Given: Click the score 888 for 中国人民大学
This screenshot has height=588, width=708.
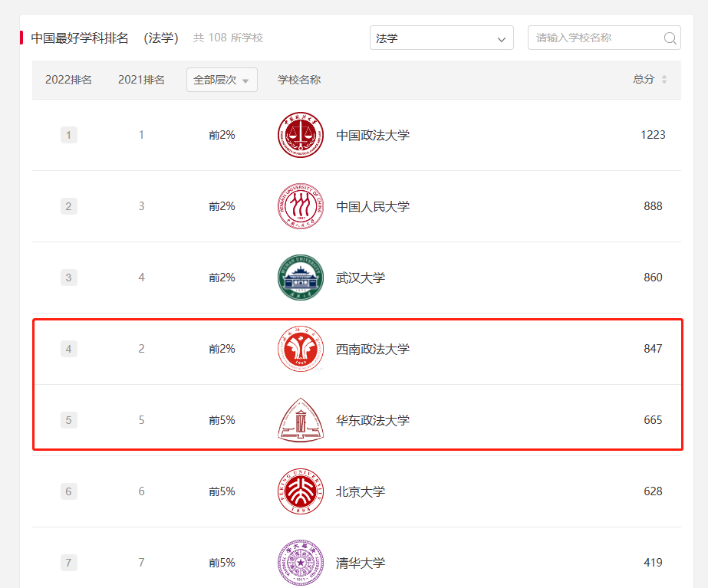Looking at the screenshot, I should 653,206.
